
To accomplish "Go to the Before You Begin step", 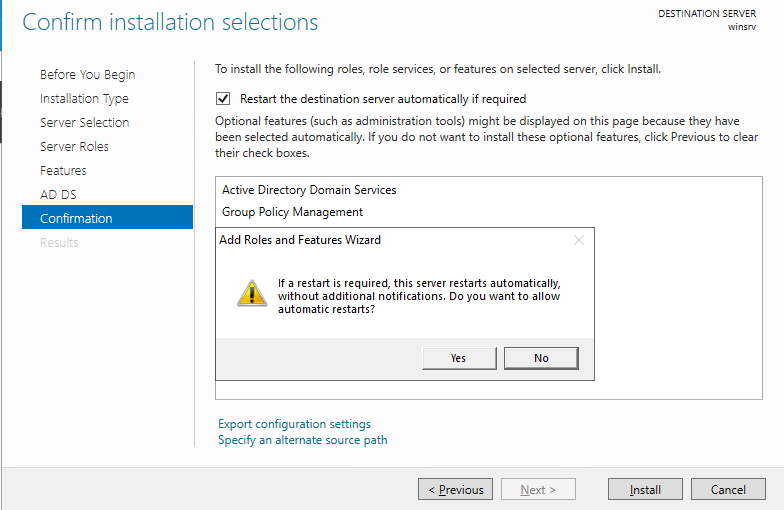I will [x=87, y=75].
